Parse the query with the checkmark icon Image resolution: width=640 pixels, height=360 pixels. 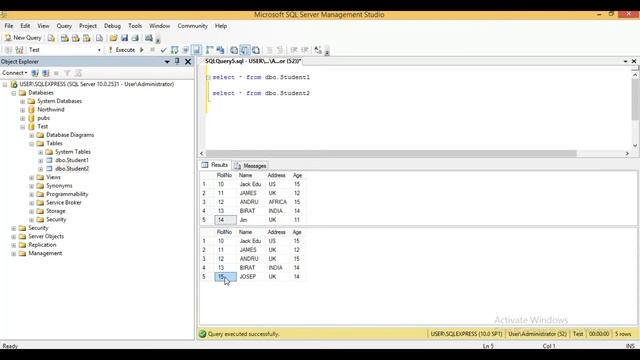[163, 50]
